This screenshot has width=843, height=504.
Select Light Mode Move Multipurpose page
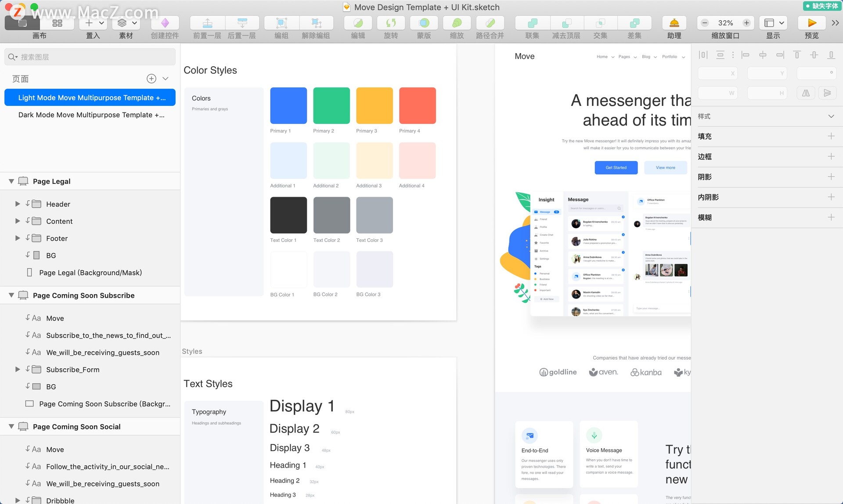pyautogui.click(x=91, y=97)
